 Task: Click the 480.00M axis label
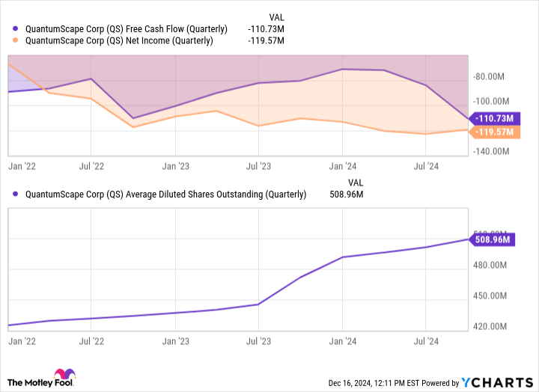490,266
